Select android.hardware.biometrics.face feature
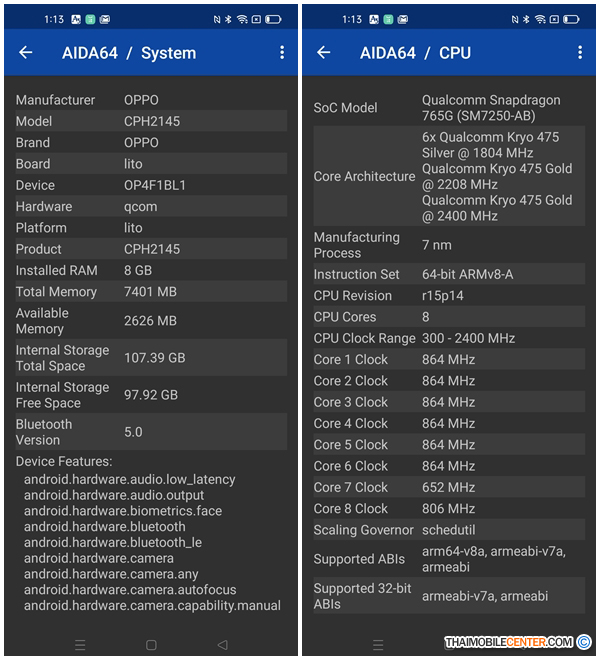This screenshot has width=600, height=660. point(123,511)
